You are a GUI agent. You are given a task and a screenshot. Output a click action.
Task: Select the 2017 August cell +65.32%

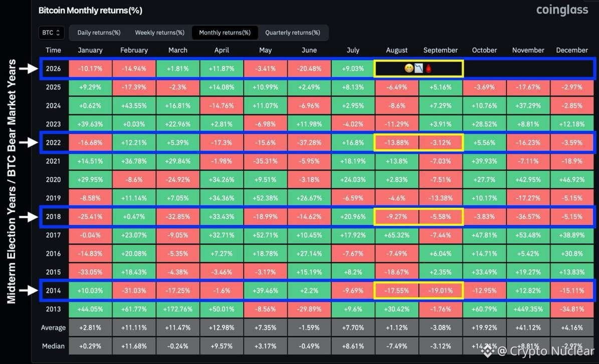click(396, 235)
